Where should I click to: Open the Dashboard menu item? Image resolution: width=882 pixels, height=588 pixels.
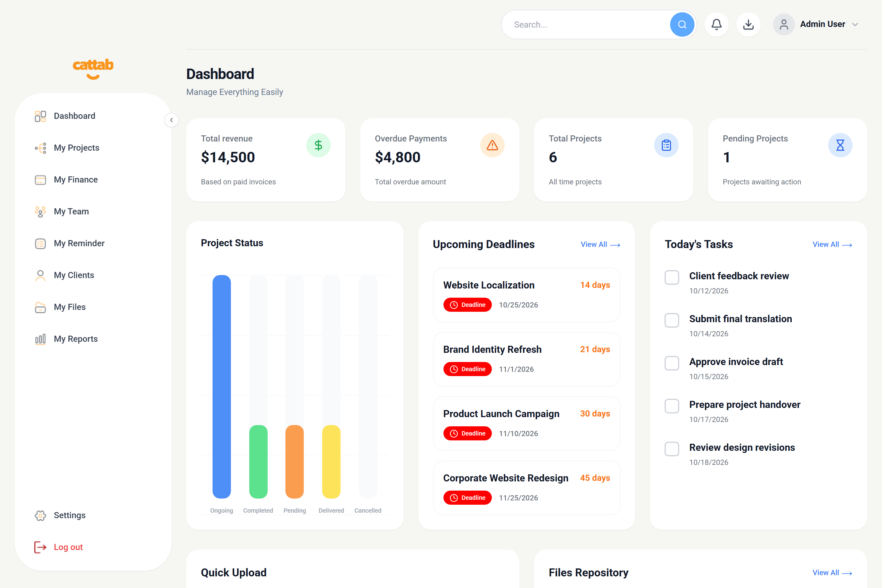click(x=74, y=116)
